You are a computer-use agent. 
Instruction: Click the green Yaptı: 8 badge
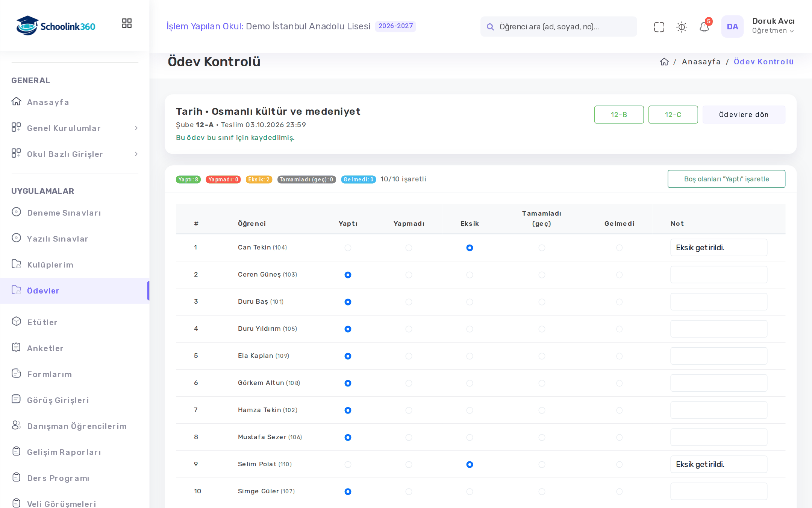[x=188, y=179]
